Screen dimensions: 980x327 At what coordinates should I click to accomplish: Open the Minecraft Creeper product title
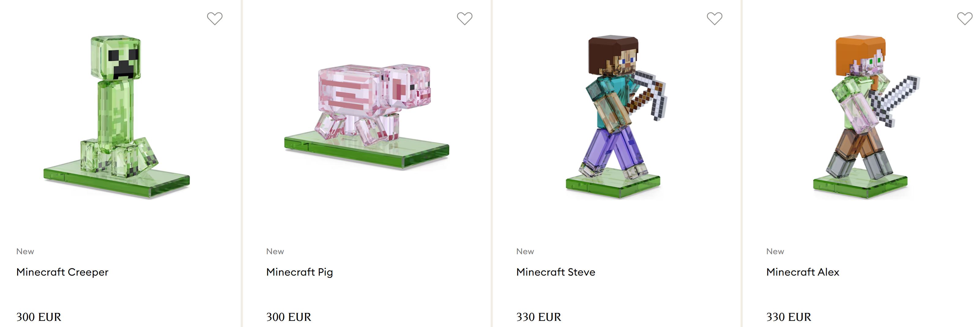[x=62, y=272]
